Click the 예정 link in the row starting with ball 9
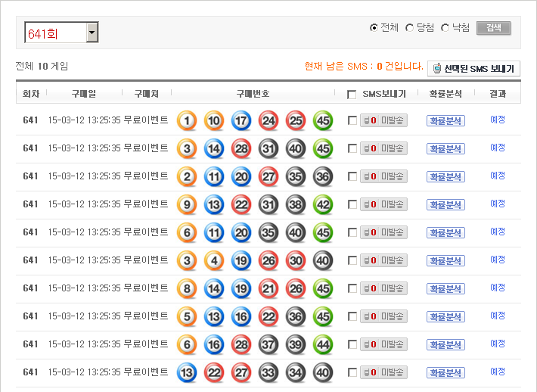Image resolution: width=537 pixels, height=392 pixels. [498, 204]
